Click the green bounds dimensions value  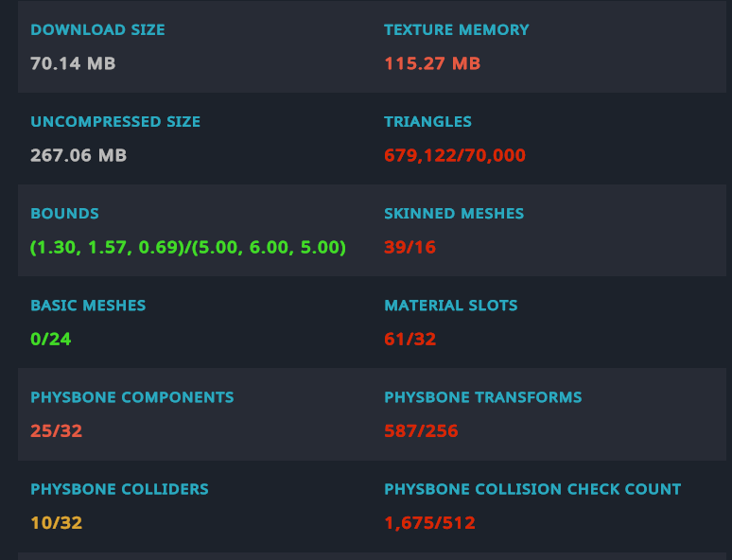click(x=188, y=248)
